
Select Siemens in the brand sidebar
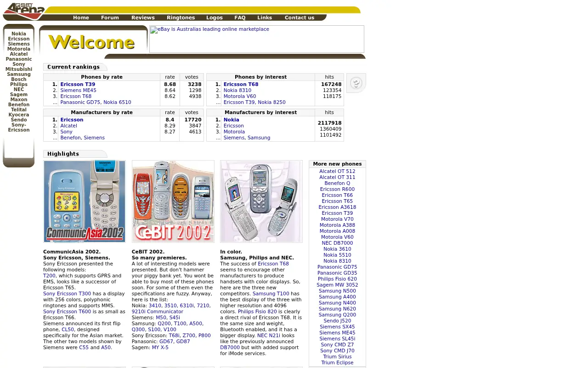coord(19,44)
